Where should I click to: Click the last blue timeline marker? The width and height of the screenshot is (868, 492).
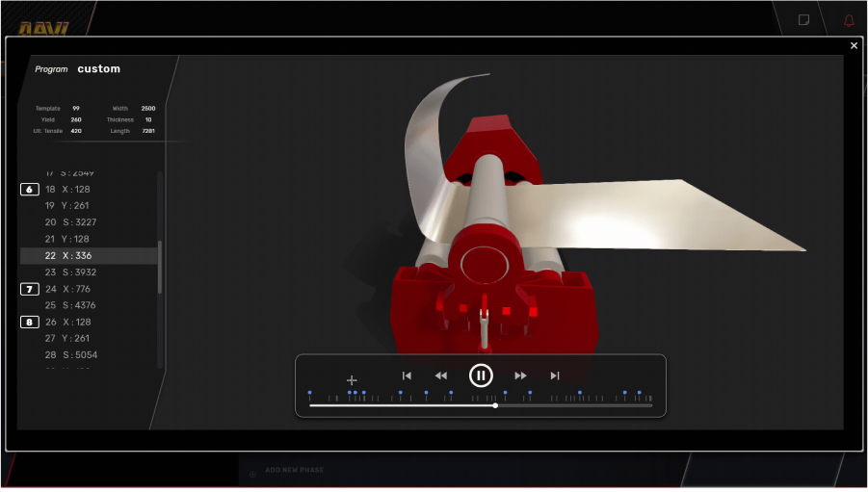tap(640, 393)
